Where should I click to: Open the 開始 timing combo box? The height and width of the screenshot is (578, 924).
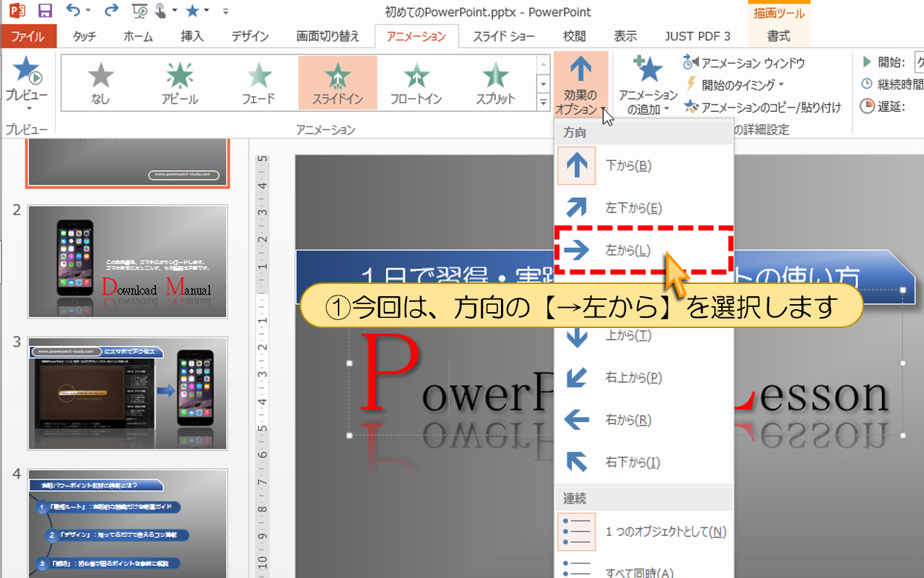919,62
